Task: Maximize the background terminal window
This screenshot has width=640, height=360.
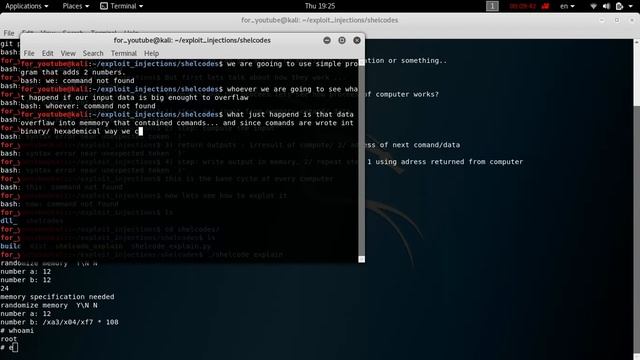Action: [x=617, y=20]
